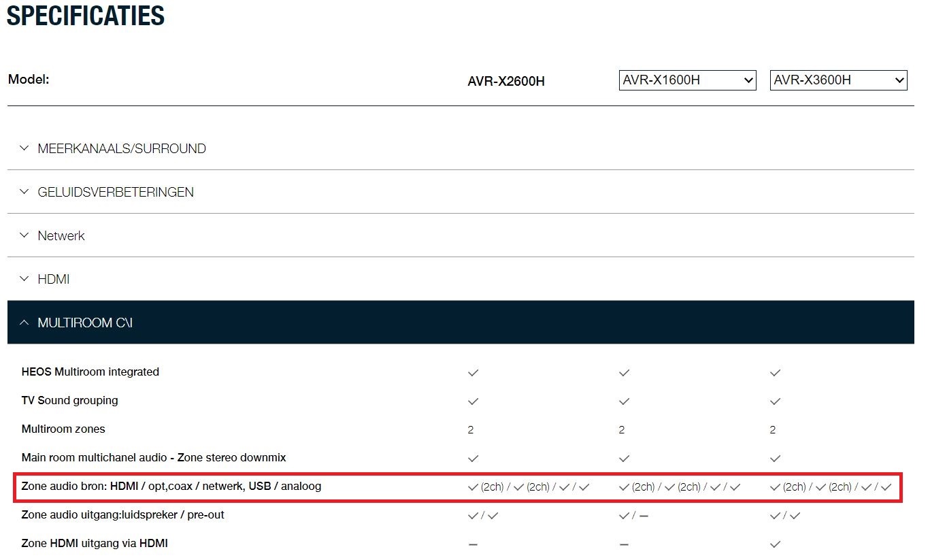Click Zone audio bron value for AVR-X2600H

pyautogui.click(x=529, y=487)
